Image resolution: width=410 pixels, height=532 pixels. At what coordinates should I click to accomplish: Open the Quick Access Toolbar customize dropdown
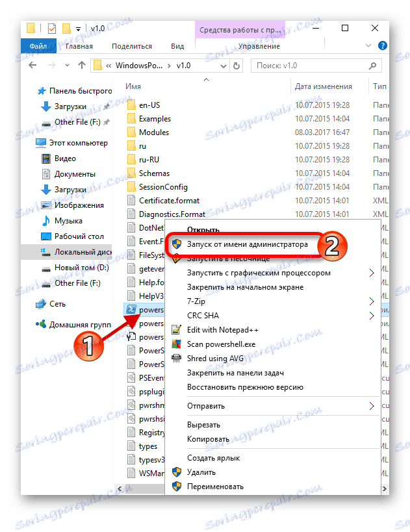coord(78,29)
